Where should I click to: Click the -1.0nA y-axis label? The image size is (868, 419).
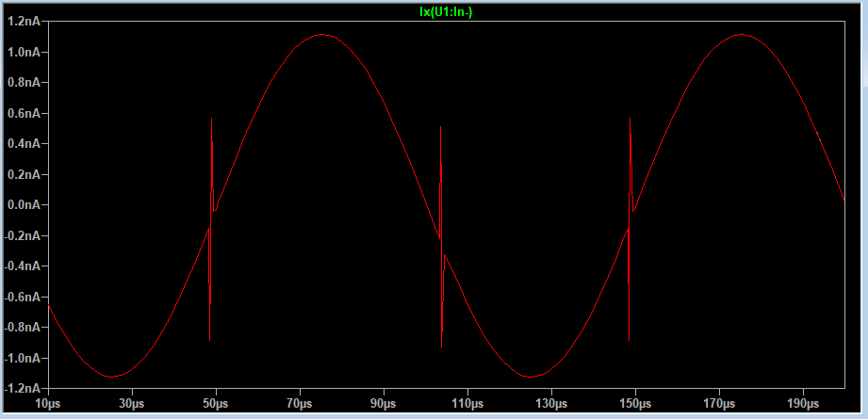click(x=22, y=358)
